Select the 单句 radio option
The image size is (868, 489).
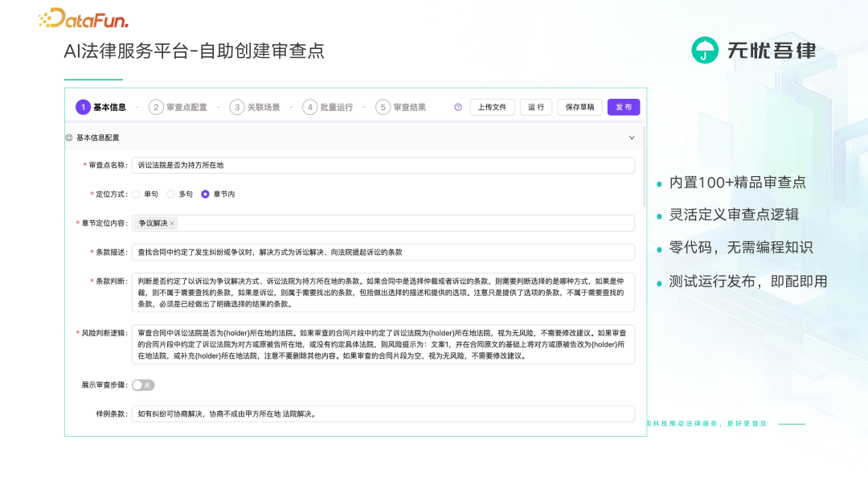tap(136, 195)
